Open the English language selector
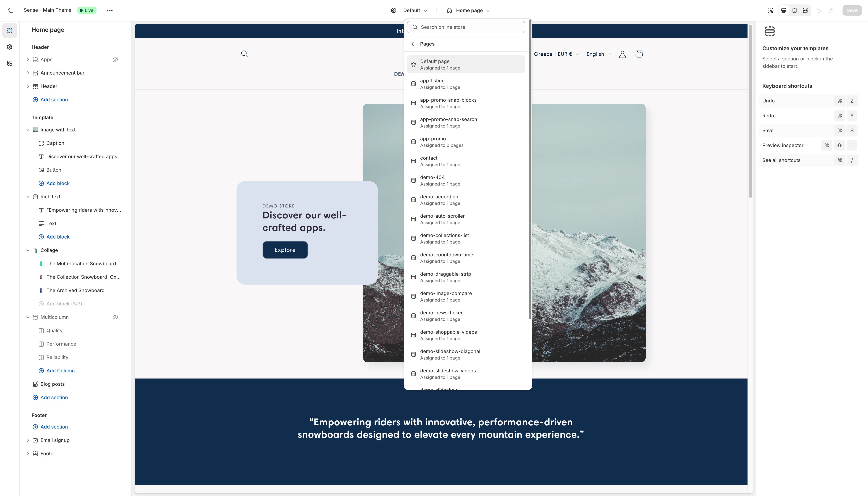 [599, 54]
